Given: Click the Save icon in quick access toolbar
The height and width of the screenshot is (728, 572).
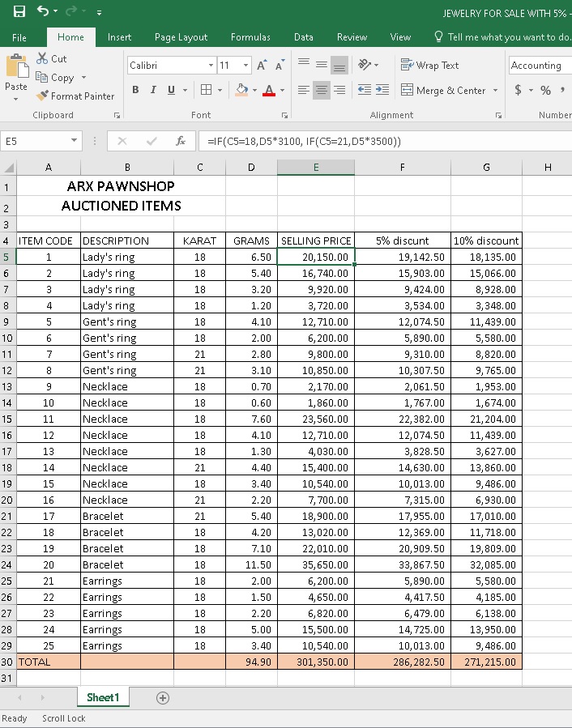Looking at the screenshot, I should tap(19, 11).
